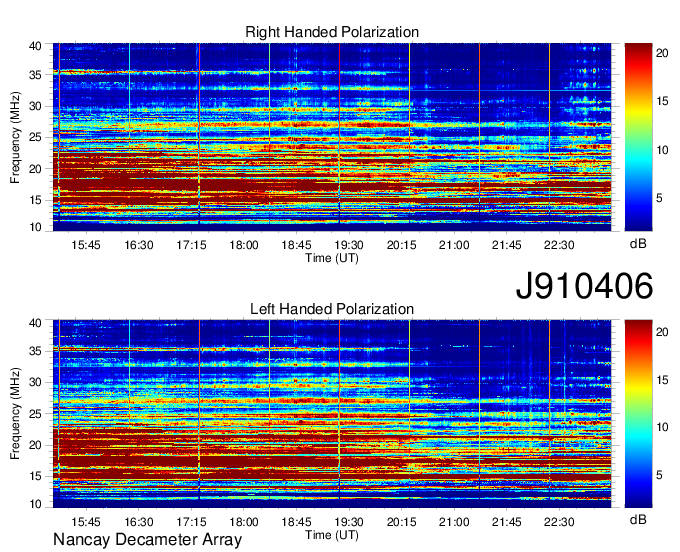Click the 15:45 tick label on the top plot
Viewport: 680px width, 552px height.
(86, 245)
